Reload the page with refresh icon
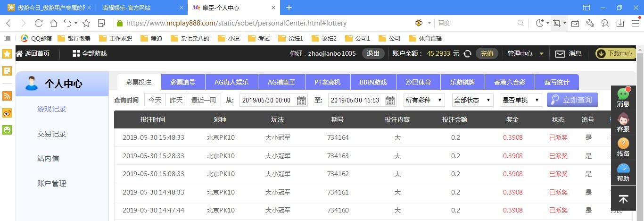Image resolution: width=644 pixels, height=221 pixels. [39, 23]
